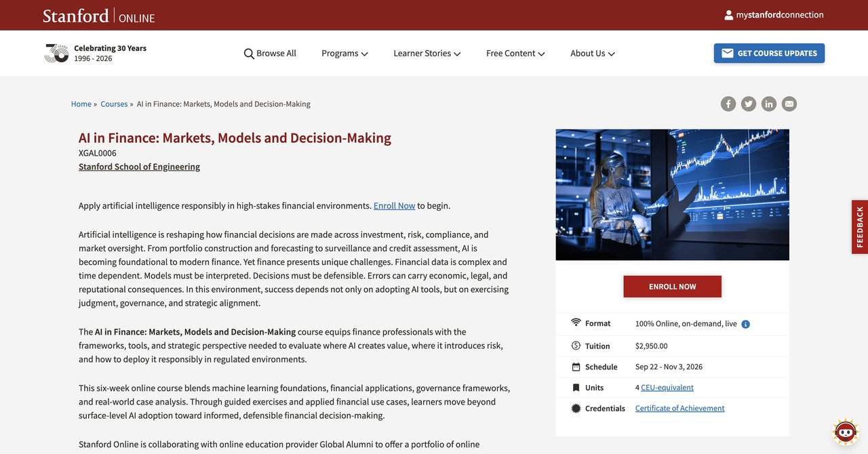Click the Programs chevron arrow

[364, 54]
